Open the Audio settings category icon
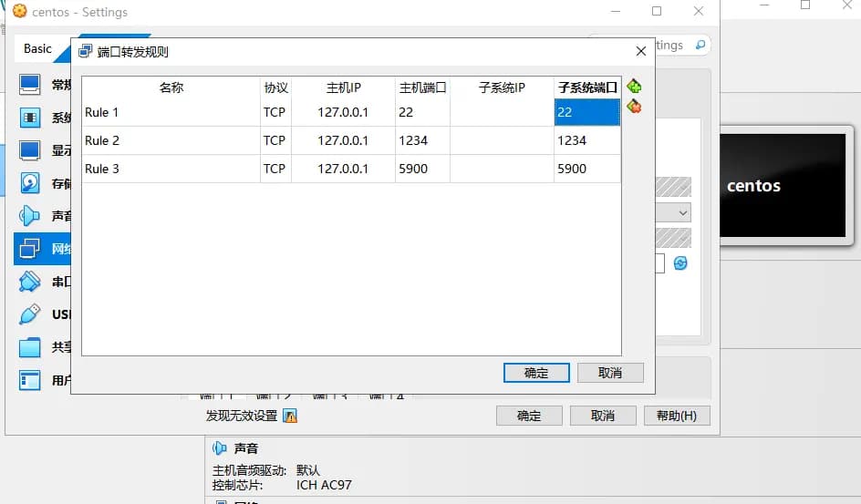The height and width of the screenshot is (504, 861). click(30, 215)
